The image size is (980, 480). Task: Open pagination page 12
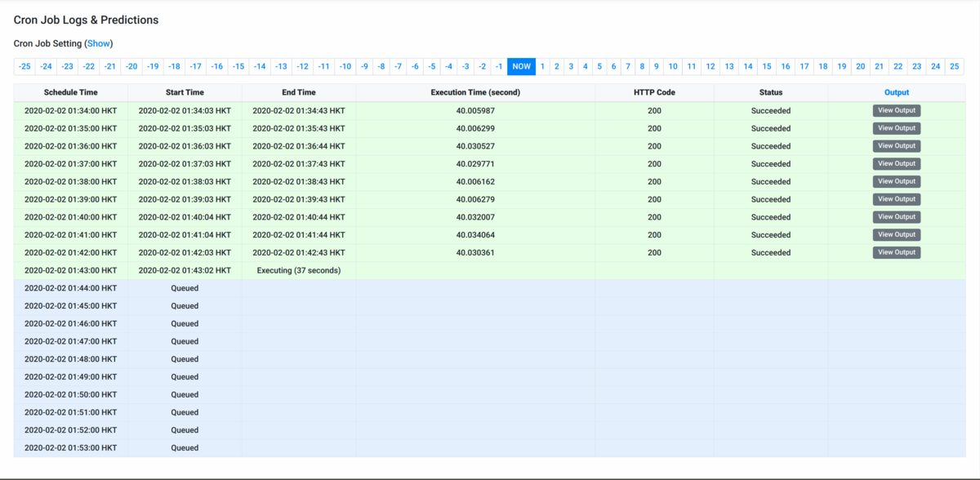point(710,66)
